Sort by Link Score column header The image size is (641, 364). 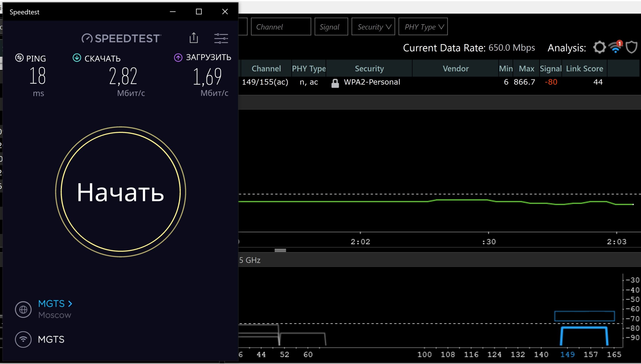point(584,68)
